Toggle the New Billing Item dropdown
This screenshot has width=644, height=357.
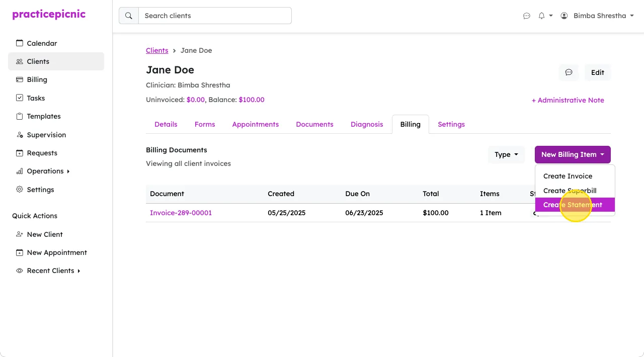pos(573,154)
